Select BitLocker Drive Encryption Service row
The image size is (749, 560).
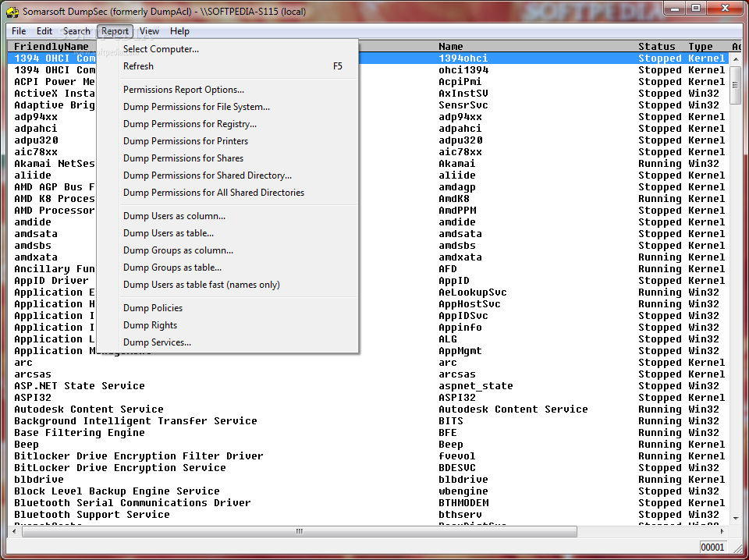367,468
